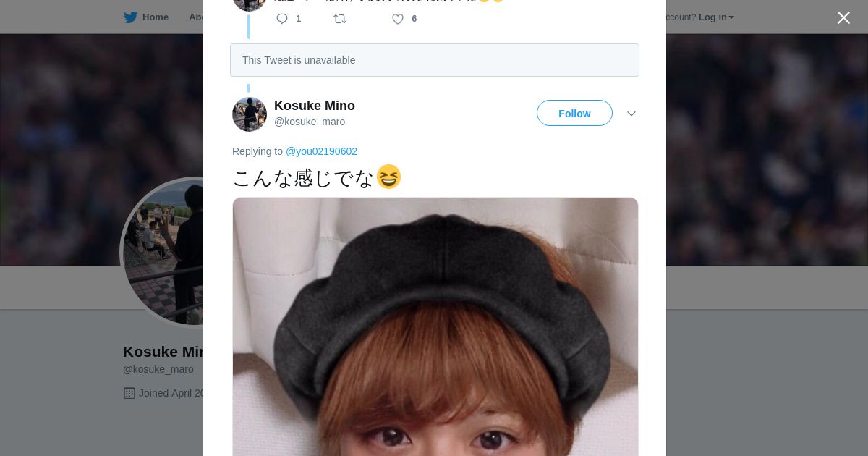Follow Kosuke Mino
The width and height of the screenshot is (868, 456).
574,113
